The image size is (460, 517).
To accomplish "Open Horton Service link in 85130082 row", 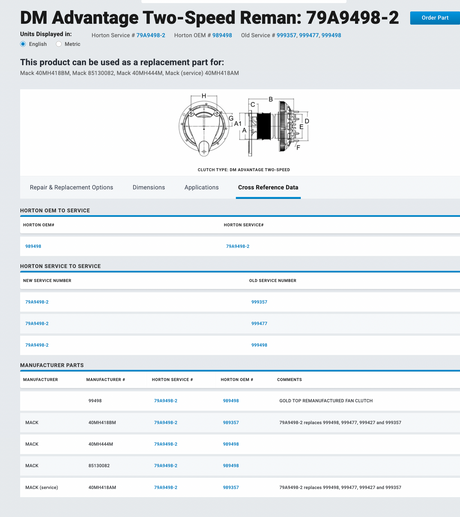I will click(x=166, y=466).
